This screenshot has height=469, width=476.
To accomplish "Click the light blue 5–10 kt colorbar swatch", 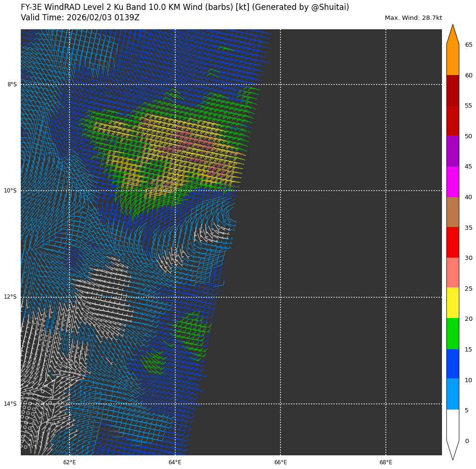I will [452, 394].
